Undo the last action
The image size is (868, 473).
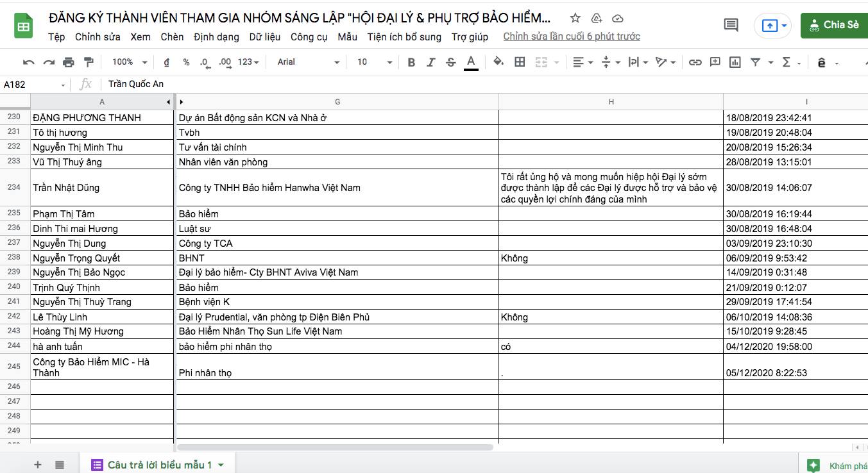pos(28,62)
